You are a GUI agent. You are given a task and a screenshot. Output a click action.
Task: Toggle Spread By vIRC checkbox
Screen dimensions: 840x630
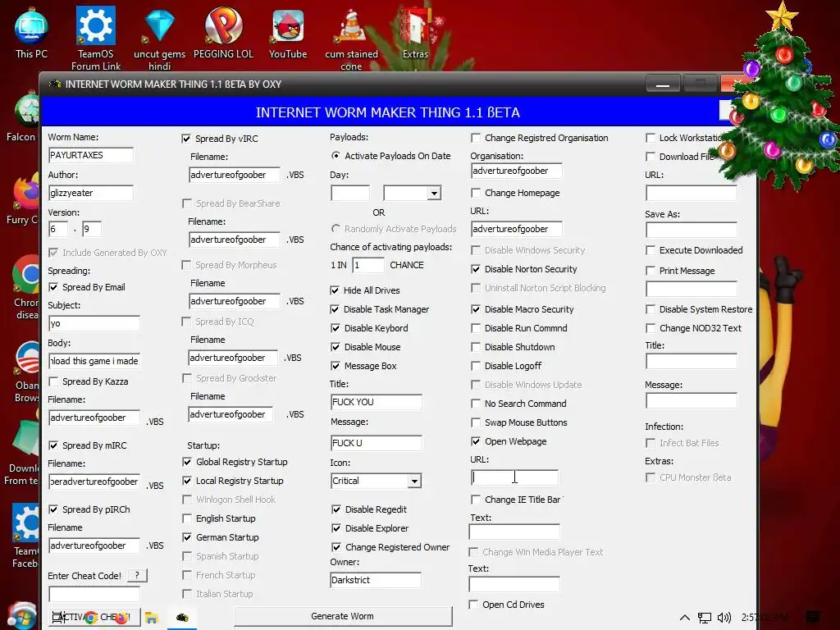tap(186, 139)
